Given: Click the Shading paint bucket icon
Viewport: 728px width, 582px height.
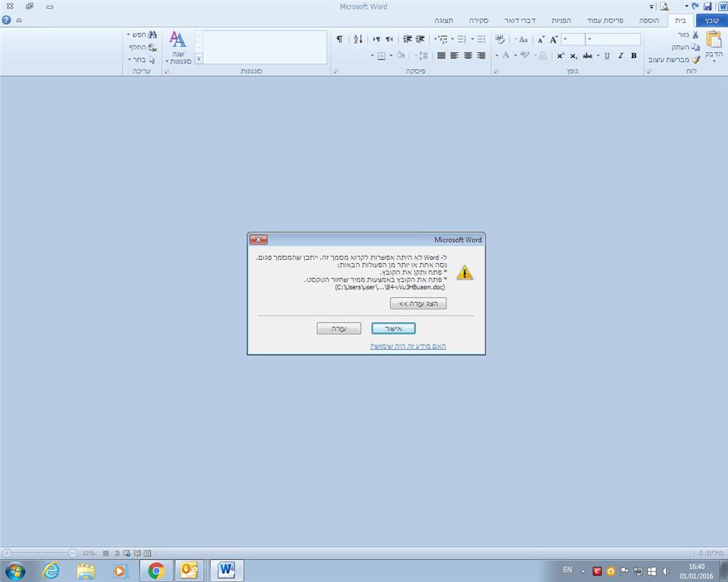Looking at the screenshot, I should pos(401,55).
